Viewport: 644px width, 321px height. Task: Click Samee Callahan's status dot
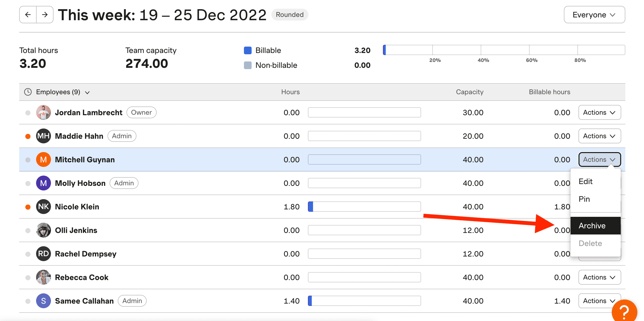click(28, 301)
